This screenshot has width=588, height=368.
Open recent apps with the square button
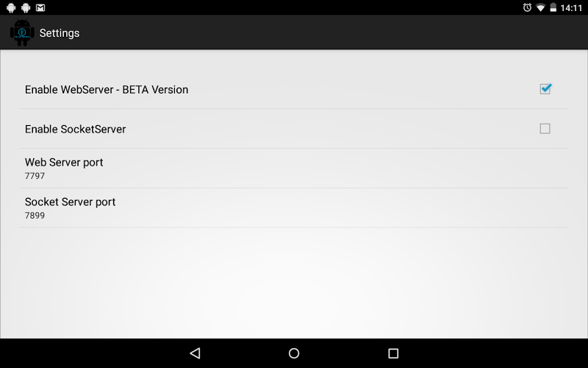pyautogui.click(x=393, y=353)
